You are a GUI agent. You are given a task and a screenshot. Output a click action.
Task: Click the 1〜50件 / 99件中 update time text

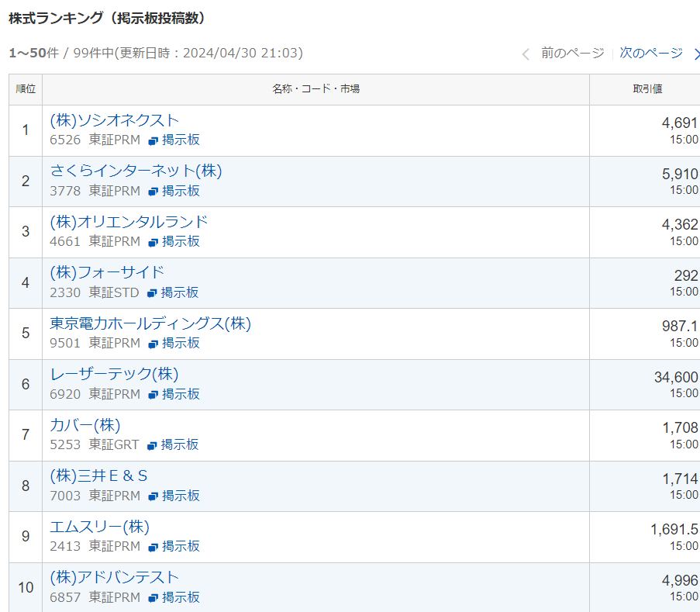click(157, 54)
